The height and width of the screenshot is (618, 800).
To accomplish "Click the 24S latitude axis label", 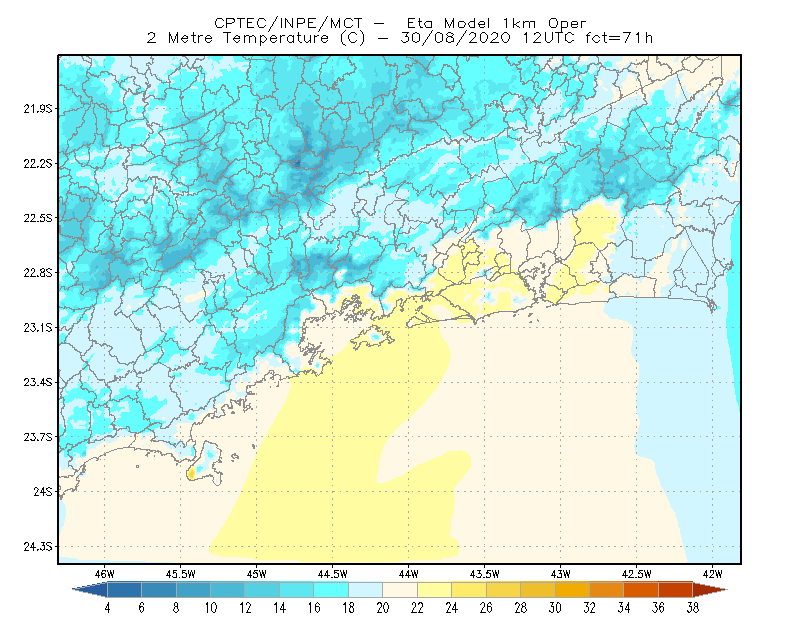I will (x=43, y=491).
